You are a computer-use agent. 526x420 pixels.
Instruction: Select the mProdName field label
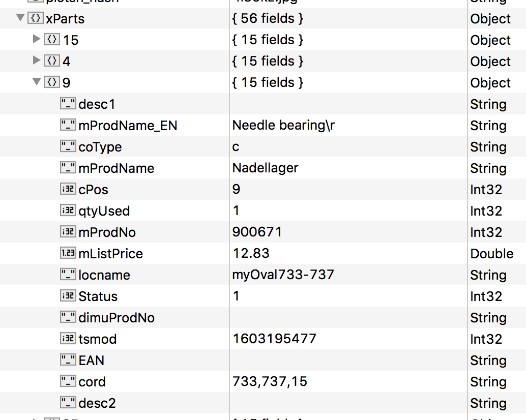tap(116, 168)
